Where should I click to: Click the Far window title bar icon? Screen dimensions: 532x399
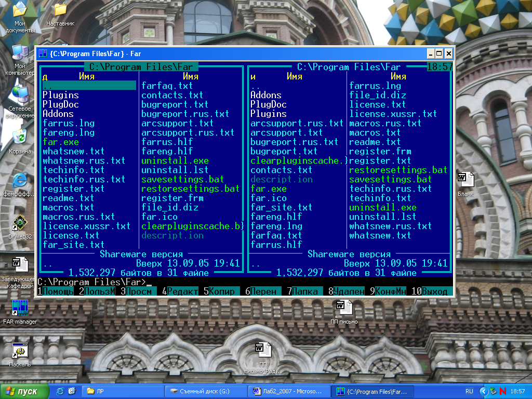(x=43, y=54)
